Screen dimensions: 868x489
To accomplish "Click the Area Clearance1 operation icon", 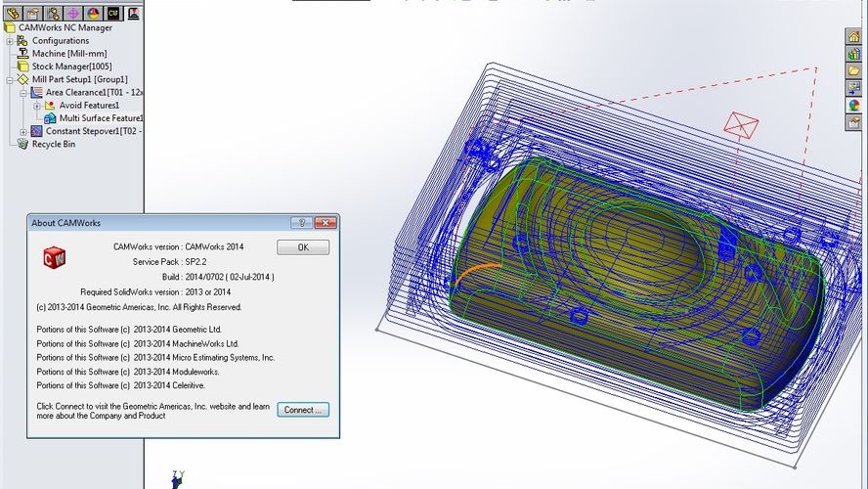I will pyautogui.click(x=36, y=92).
